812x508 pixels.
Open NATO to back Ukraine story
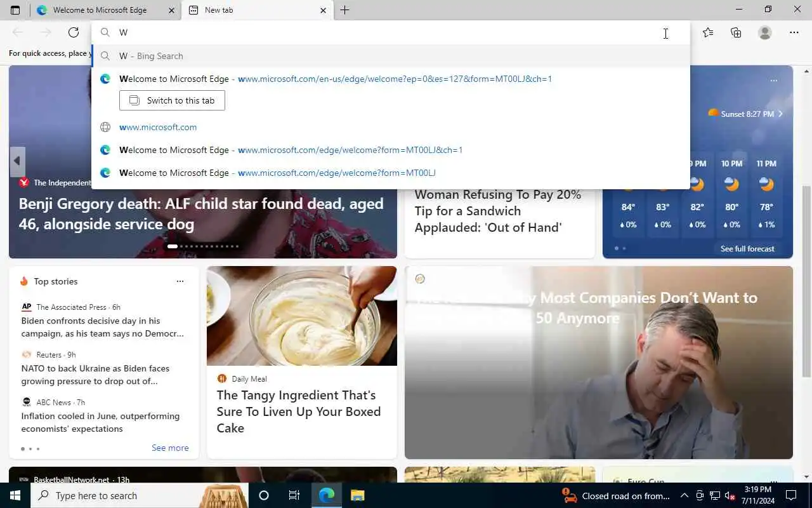coord(95,375)
